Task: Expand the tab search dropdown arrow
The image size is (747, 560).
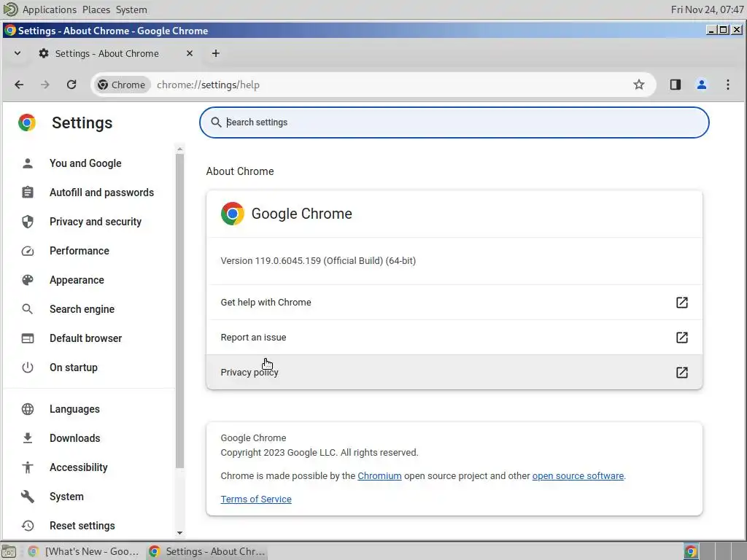Action: point(18,53)
